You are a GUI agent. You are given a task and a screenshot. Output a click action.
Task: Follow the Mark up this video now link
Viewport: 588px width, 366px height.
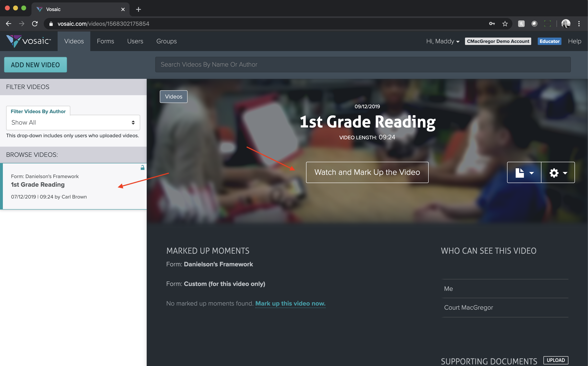[x=290, y=304]
